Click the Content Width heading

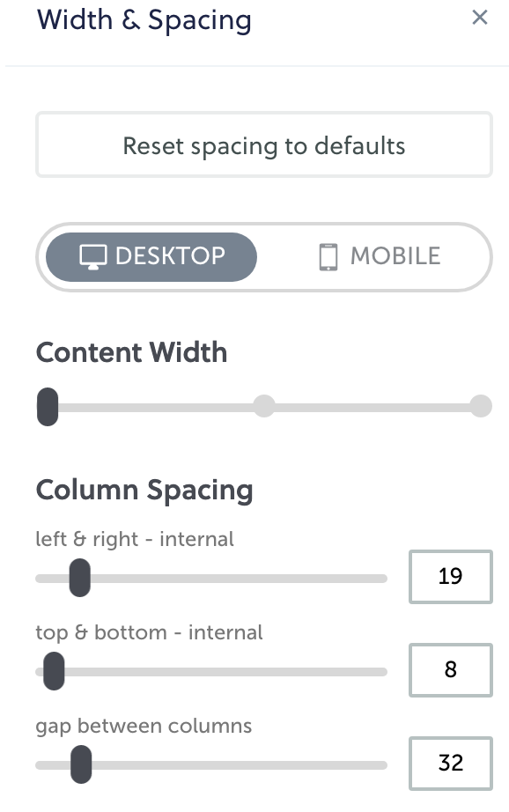click(x=131, y=352)
